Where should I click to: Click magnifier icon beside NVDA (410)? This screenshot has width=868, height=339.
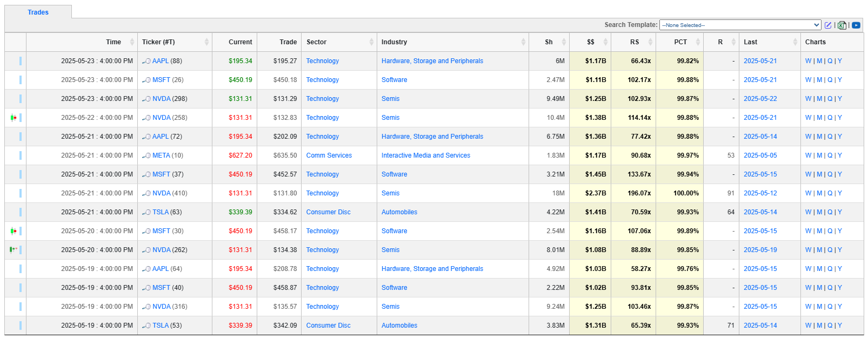(146, 193)
